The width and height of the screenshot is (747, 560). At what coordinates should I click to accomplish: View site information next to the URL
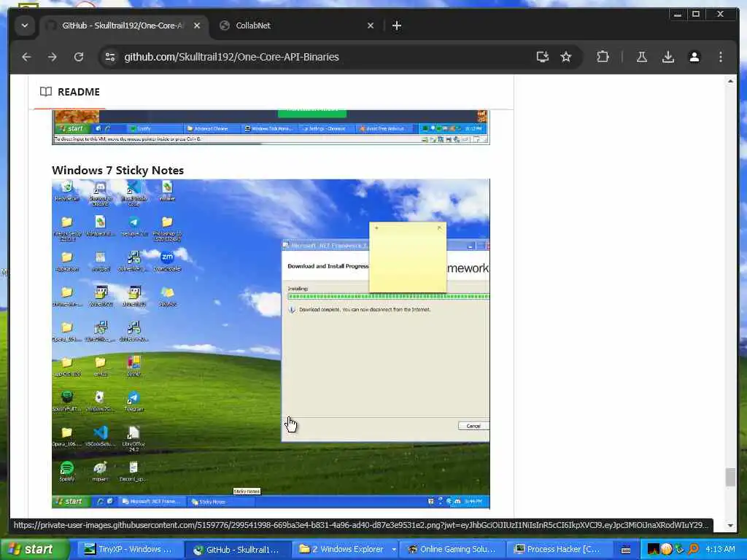pyautogui.click(x=110, y=57)
